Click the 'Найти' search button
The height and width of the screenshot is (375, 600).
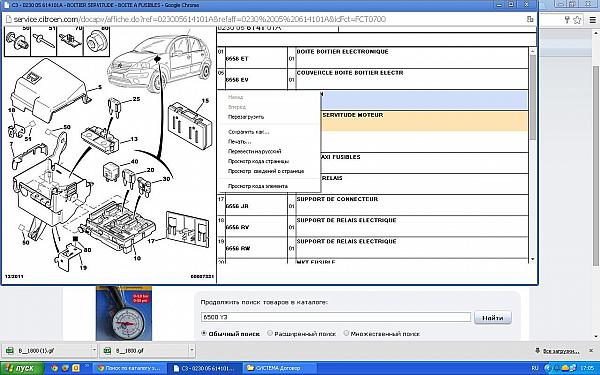(492, 318)
